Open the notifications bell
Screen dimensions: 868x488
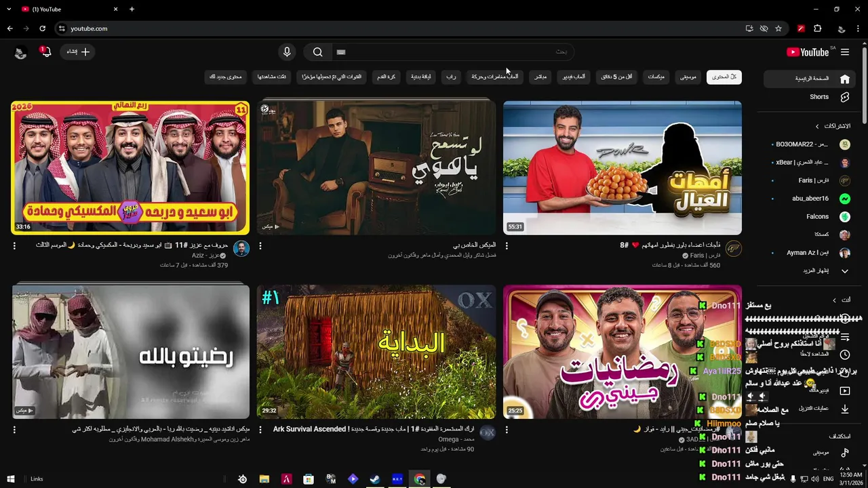46,52
